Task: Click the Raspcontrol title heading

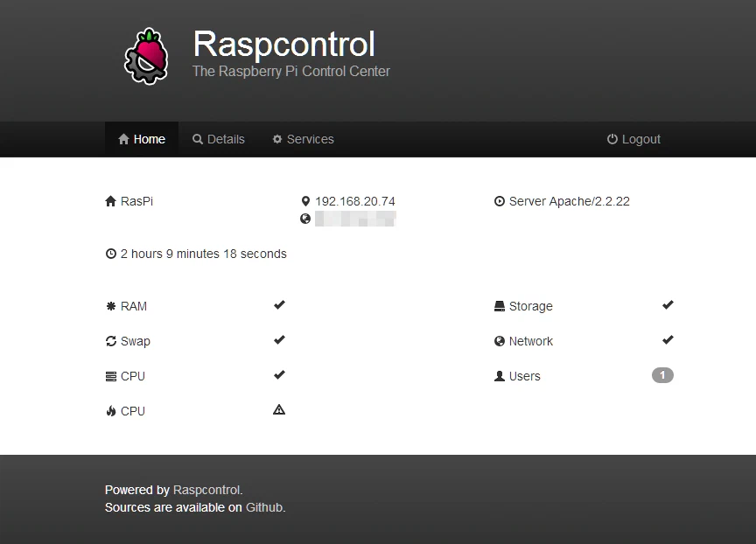Action: point(284,45)
